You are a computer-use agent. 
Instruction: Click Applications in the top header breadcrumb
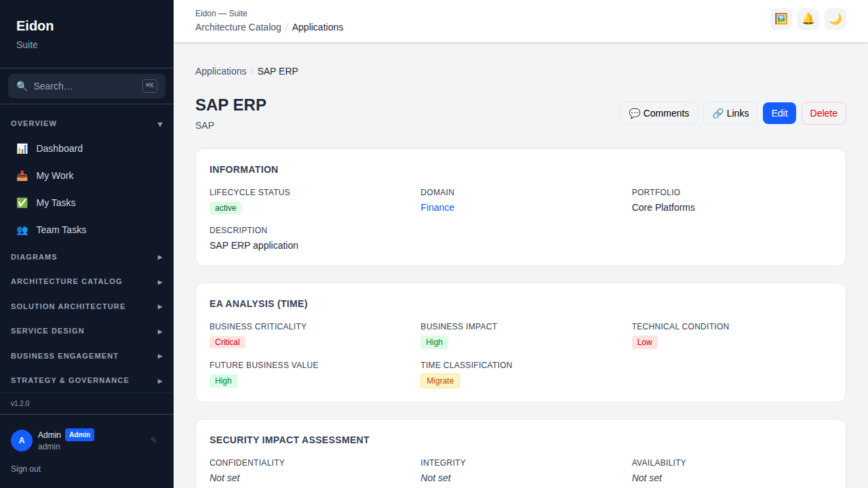(317, 27)
